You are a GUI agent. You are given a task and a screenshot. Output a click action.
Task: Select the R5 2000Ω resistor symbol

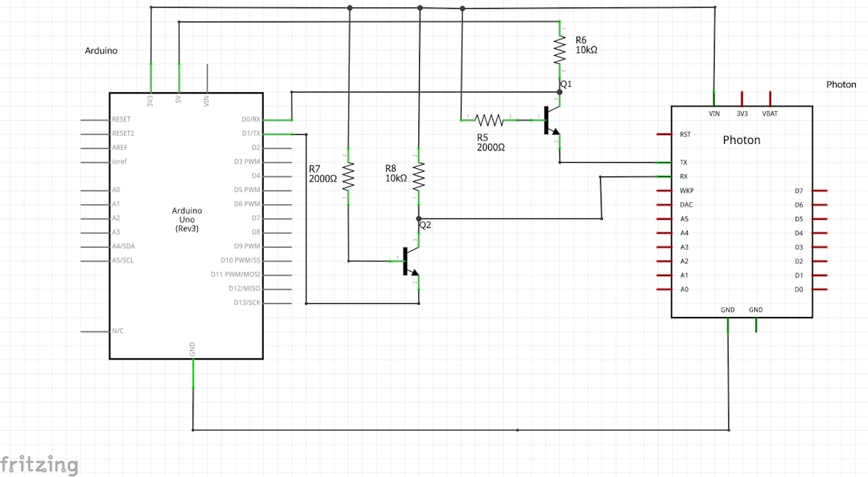489,120
